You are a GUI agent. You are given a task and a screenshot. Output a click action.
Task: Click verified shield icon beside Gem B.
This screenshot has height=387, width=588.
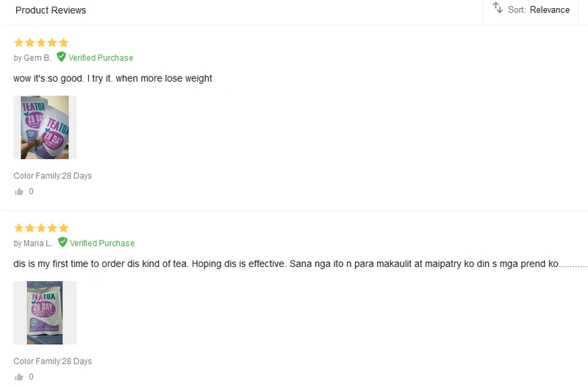(62, 57)
